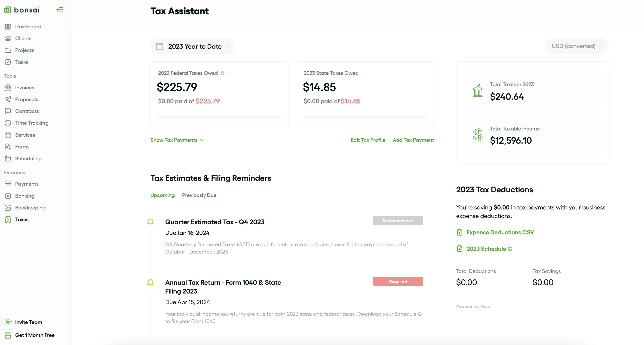
Task: Click the Invoices icon in sidebar
Action: coord(8,88)
